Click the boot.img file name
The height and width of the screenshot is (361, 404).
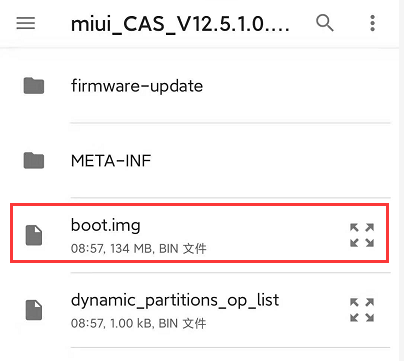[x=106, y=226]
